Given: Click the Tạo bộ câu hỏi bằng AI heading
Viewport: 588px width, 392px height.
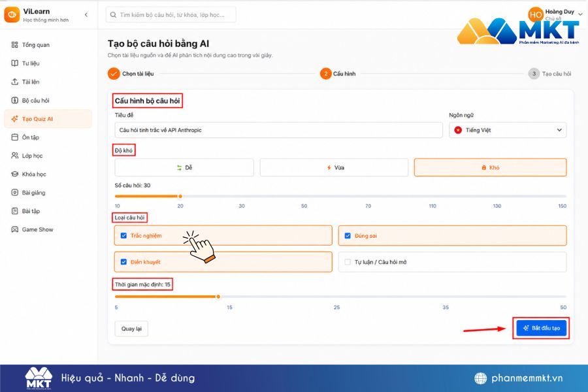Looking at the screenshot, I should pyautogui.click(x=158, y=44).
